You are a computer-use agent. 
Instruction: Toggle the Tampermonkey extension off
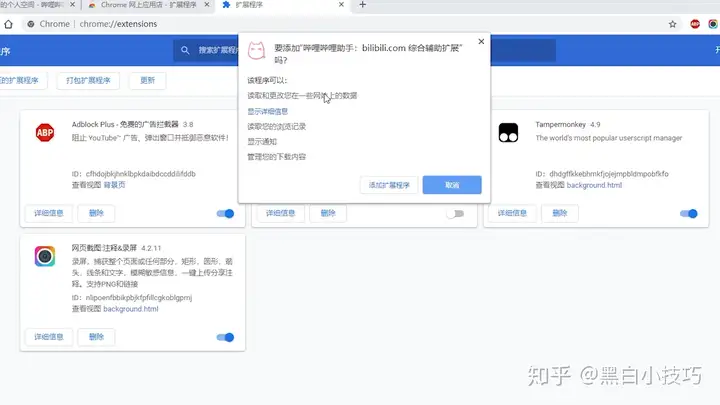689,214
